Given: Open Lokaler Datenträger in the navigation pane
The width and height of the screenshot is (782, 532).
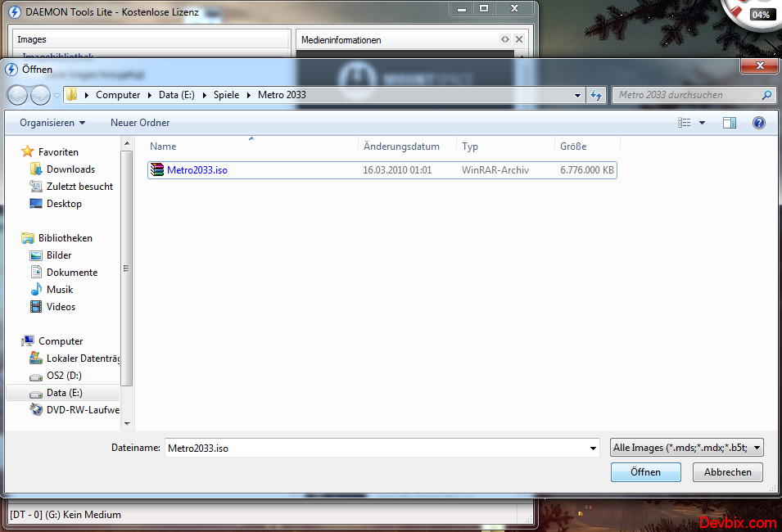Looking at the screenshot, I should pyautogui.click(x=83, y=358).
